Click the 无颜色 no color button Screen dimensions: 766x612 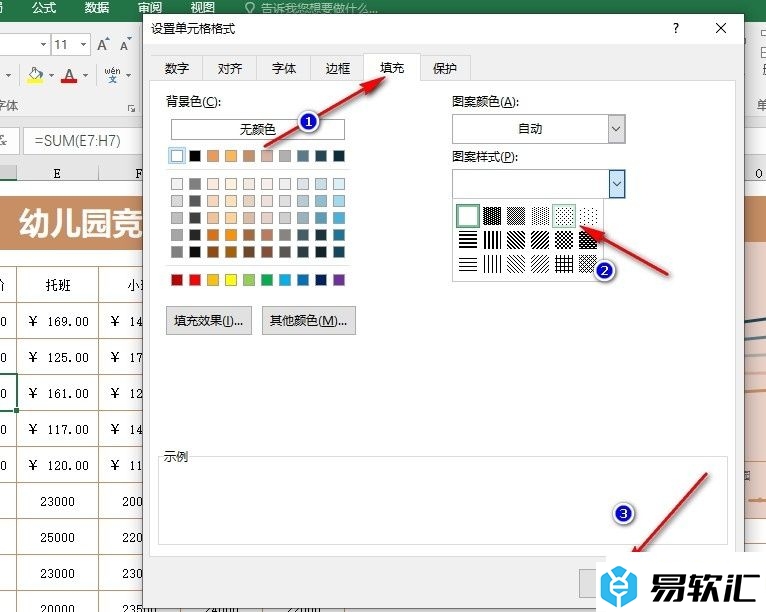[x=257, y=129]
